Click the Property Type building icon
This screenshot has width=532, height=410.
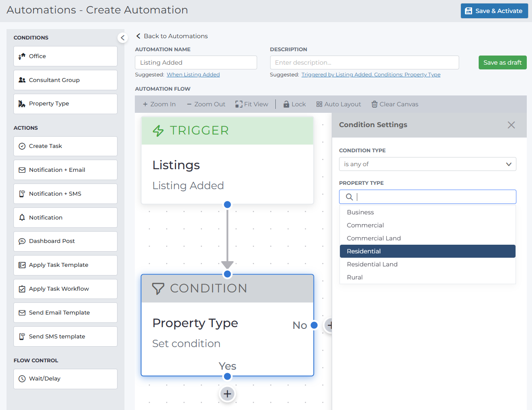(x=22, y=104)
